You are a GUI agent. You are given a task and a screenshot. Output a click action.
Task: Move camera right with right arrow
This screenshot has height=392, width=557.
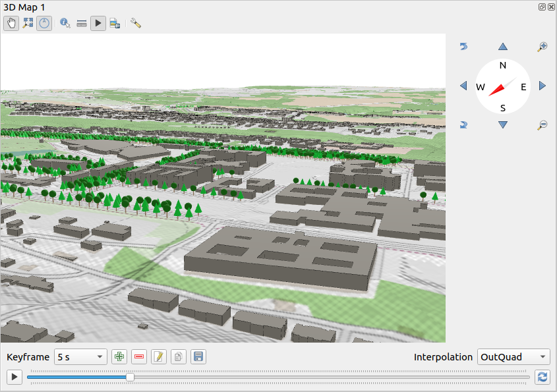(542, 86)
